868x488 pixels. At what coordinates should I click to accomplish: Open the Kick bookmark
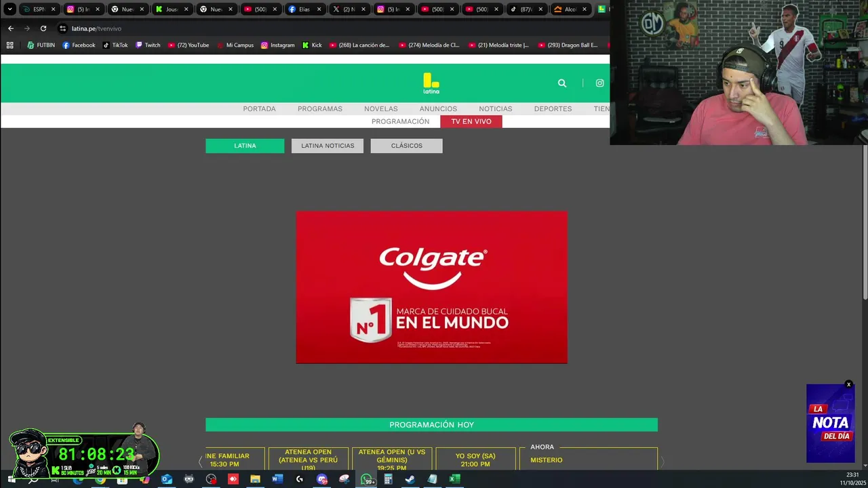[312, 45]
